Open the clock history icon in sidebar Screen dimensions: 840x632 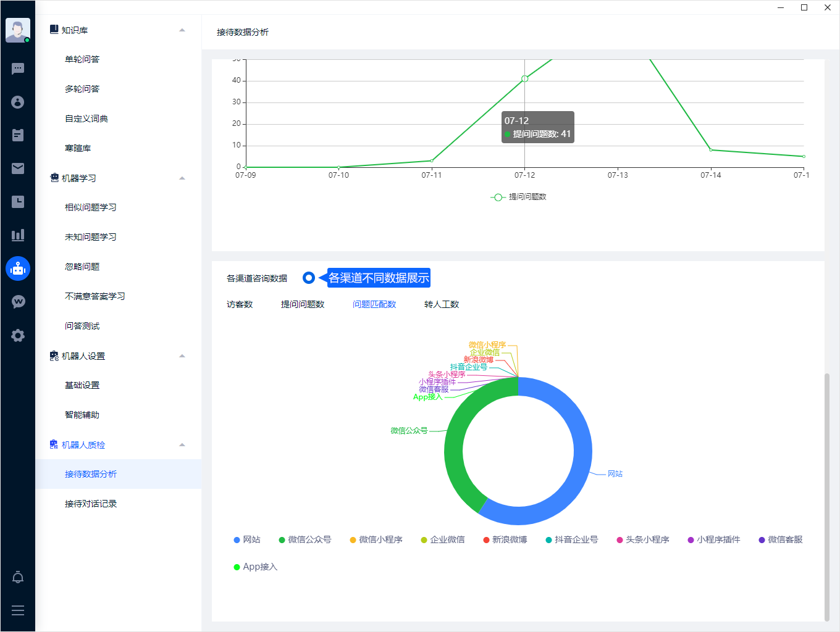pos(18,202)
